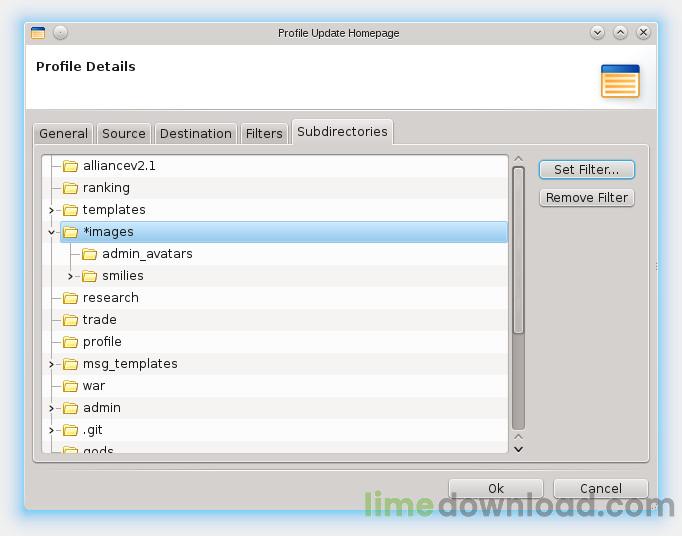Maximize the Profile Update Homepage window
The height and width of the screenshot is (536, 682).
pos(621,33)
